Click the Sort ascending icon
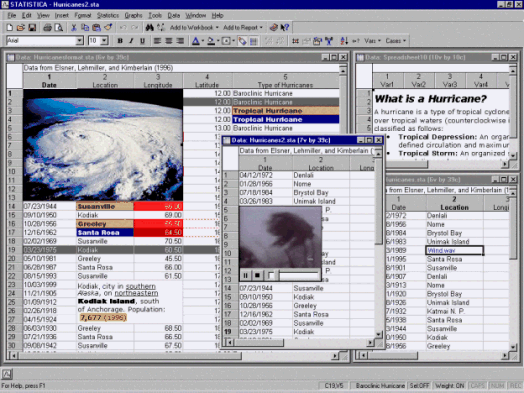The width and height of the screenshot is (524, 393). click(344, 41)
